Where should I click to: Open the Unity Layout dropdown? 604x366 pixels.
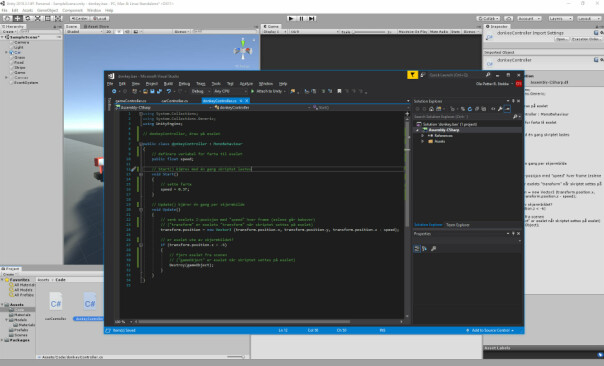click(x=589, y=18)
